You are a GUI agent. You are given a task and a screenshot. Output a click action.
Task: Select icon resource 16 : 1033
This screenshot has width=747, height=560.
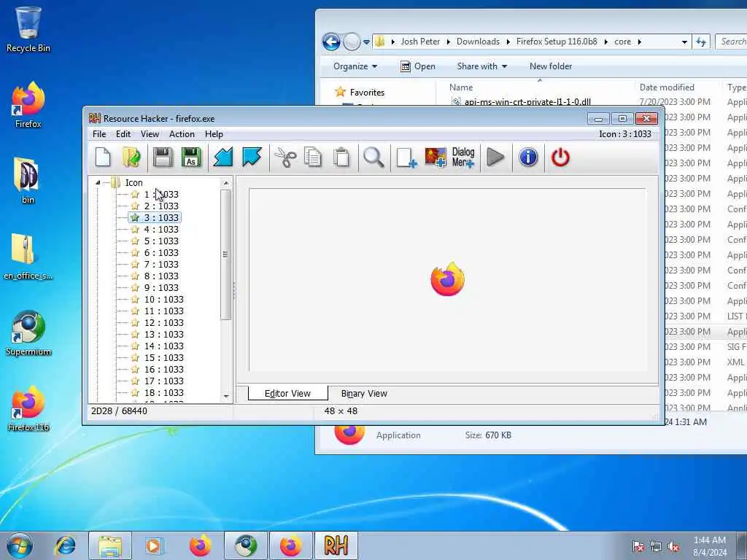[x=163, y=370]
